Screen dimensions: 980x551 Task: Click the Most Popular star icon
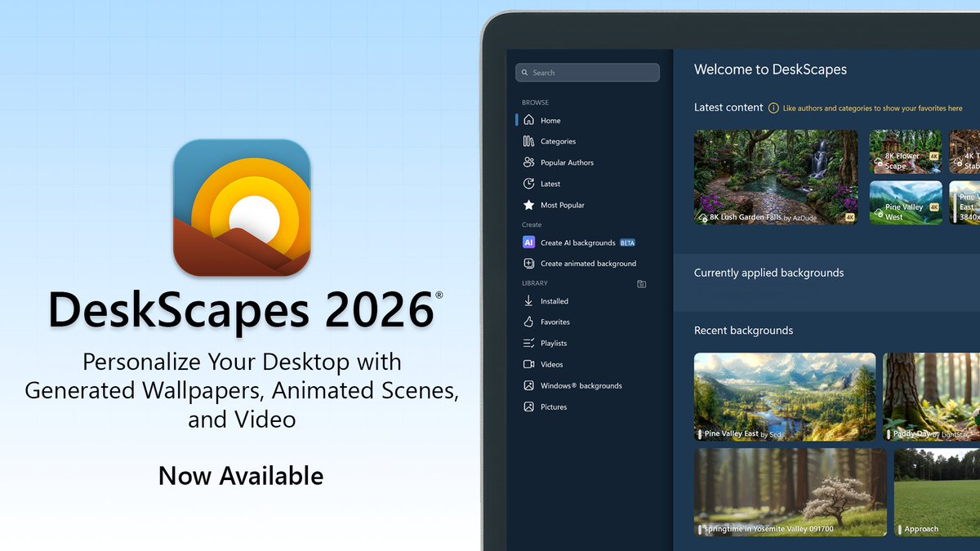coord(528,205)
